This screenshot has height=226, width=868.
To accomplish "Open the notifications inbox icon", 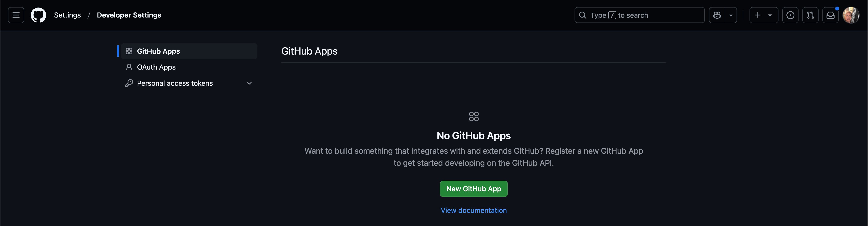I will click(x=831, y=15).
